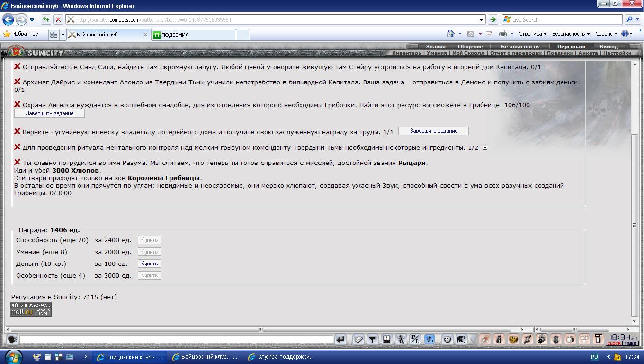Open the Настройки submenu link

(x=617, y=53)
